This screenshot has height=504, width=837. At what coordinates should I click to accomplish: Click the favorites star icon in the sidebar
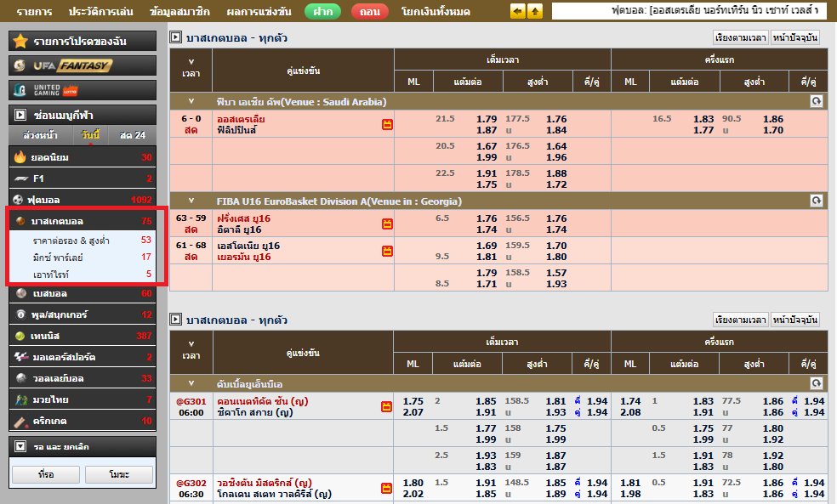tap(21, 41)
